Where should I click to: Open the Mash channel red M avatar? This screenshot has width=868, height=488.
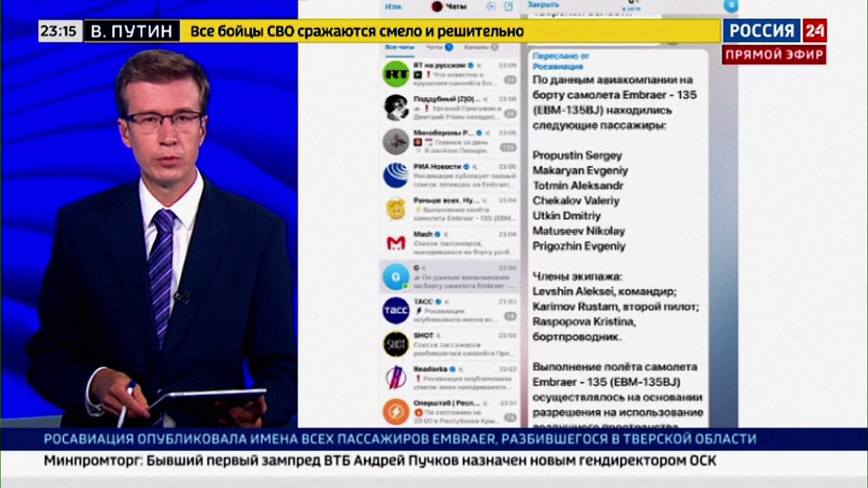click(x=396, y=243)
